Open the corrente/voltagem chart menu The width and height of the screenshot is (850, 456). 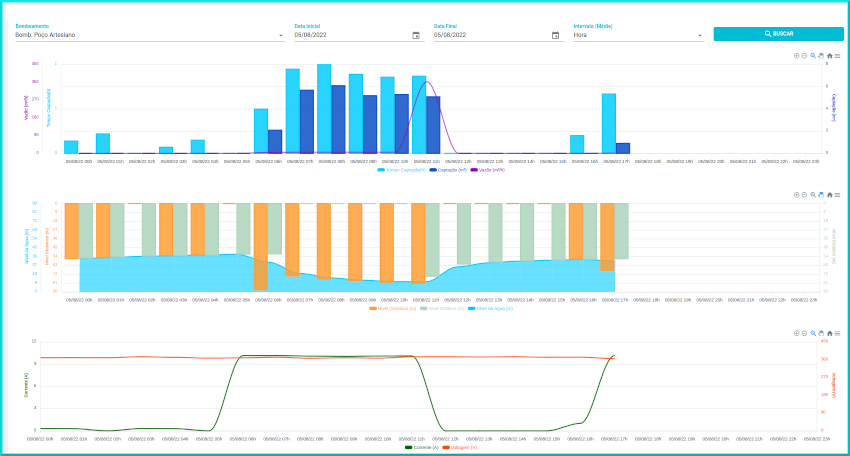coord(838,333)
